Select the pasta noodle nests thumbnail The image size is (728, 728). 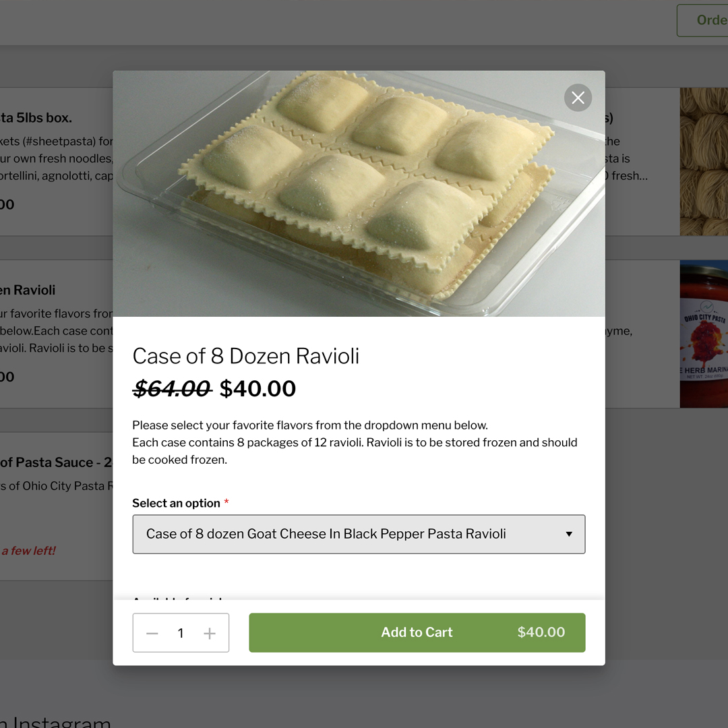click(x=704, y=162)
